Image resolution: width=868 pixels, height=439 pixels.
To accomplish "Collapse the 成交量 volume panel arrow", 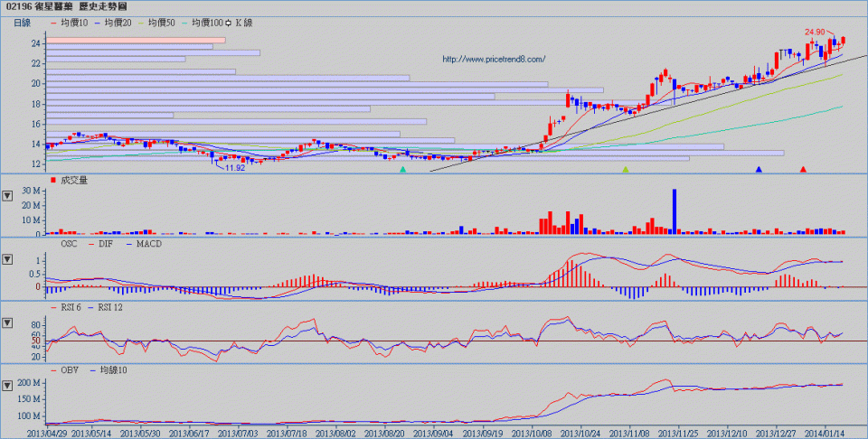I will click(x=7, y=194).
